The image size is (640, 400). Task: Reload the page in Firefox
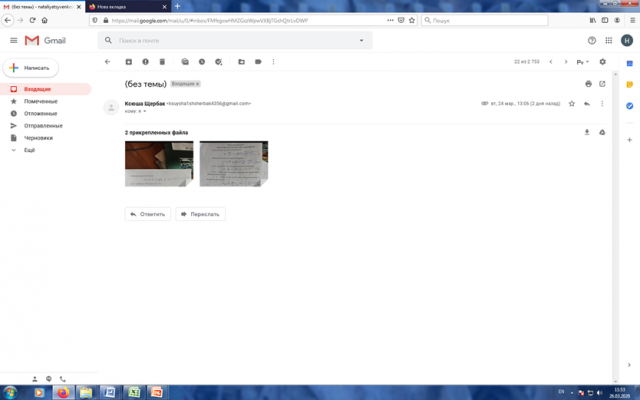coord(32,20)
